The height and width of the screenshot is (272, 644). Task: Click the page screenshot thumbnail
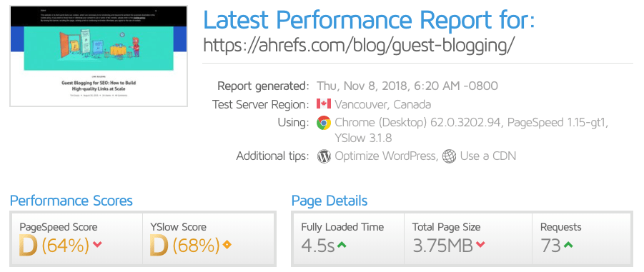click(x=99, y=56)
